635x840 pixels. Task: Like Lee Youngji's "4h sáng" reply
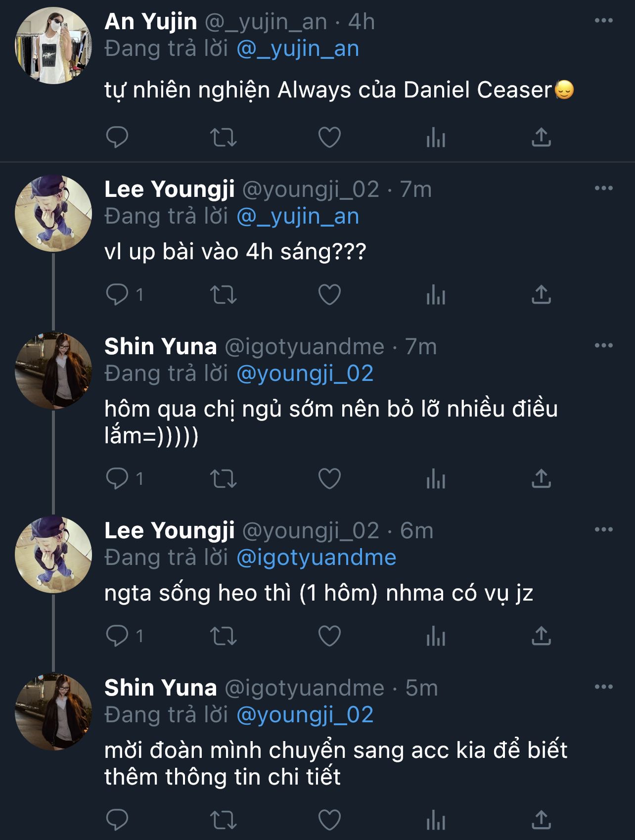[329, 295]
